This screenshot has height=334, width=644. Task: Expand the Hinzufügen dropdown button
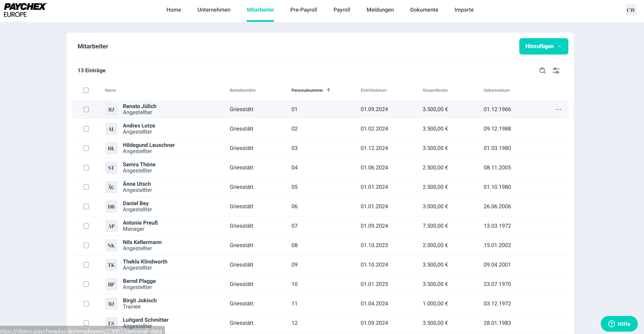543,46
